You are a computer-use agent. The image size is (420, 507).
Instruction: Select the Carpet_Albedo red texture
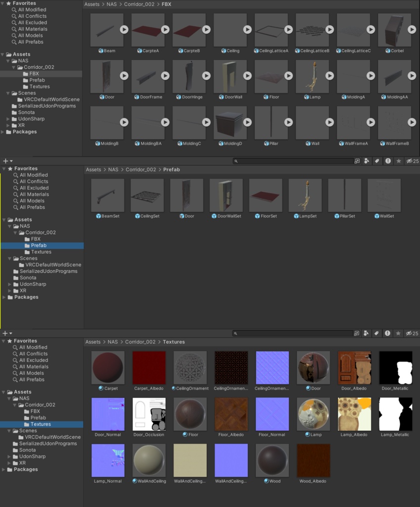(149, 367)
